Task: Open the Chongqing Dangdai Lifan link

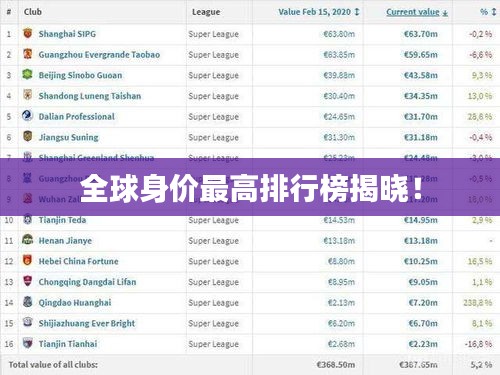Action: click(87, 282)
